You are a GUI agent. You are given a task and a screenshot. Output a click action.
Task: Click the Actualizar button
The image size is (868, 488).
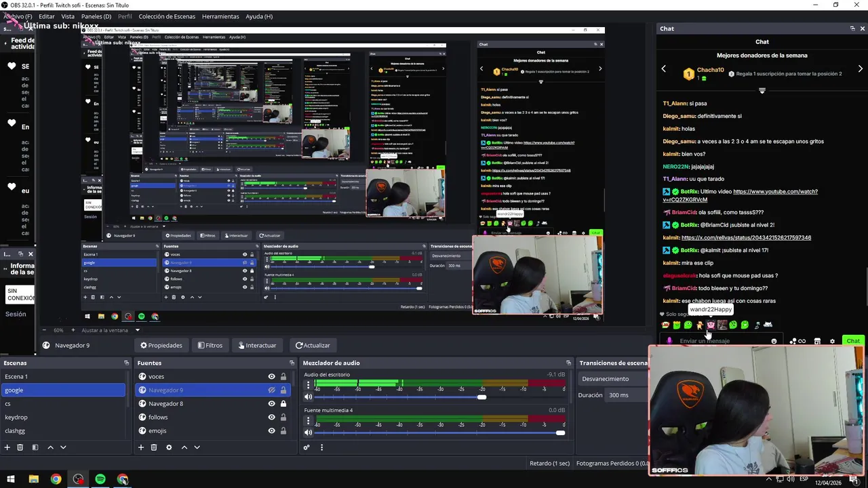(313, 346)
